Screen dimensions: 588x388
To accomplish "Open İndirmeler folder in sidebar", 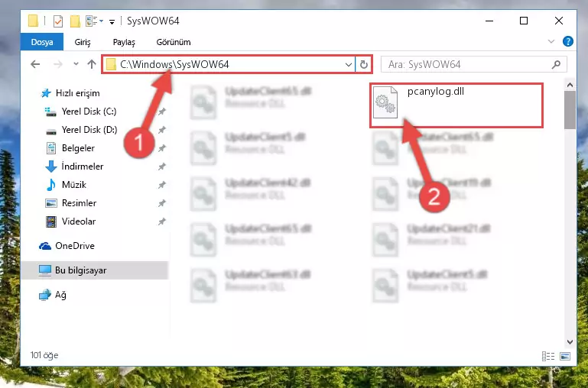I will click(x=74, y=167).
